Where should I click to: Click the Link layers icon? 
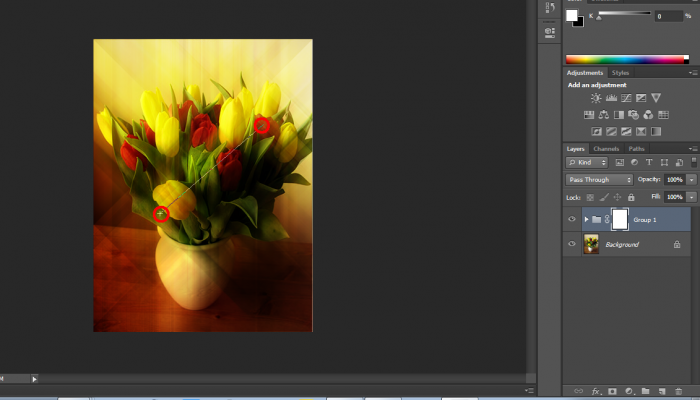pyautogui.click(x=579, y=391)
